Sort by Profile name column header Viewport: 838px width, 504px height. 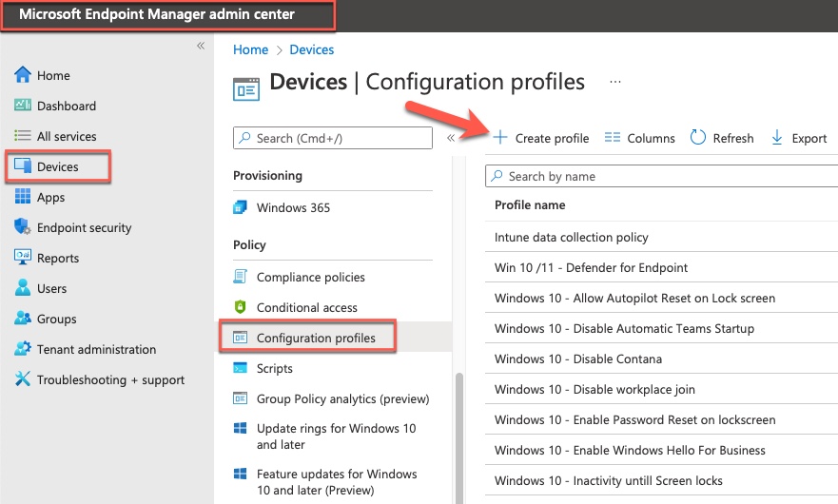point(530,205)
